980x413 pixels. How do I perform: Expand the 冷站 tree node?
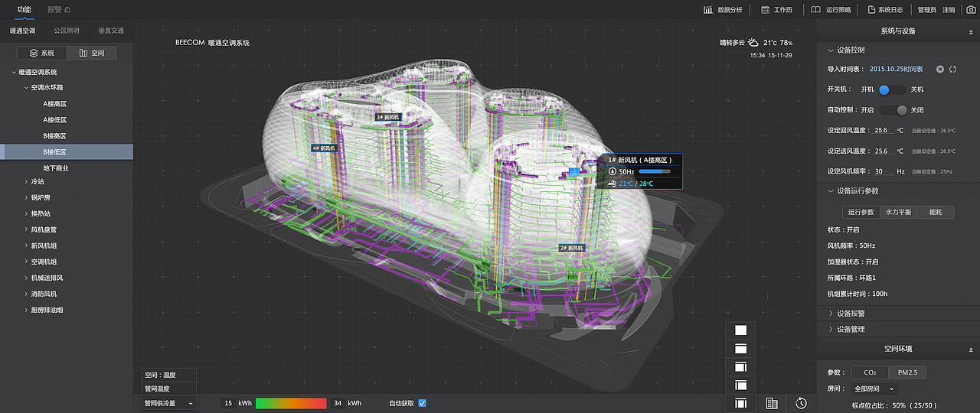(x=27, y=182)
